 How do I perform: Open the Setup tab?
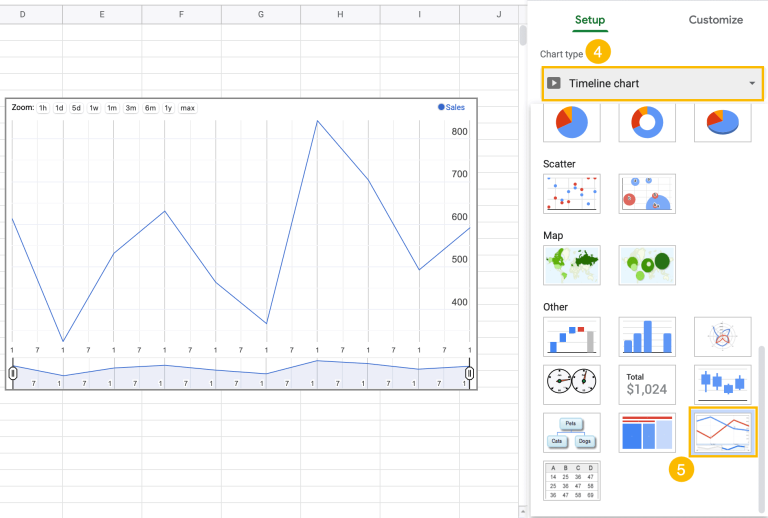point(590,20)
